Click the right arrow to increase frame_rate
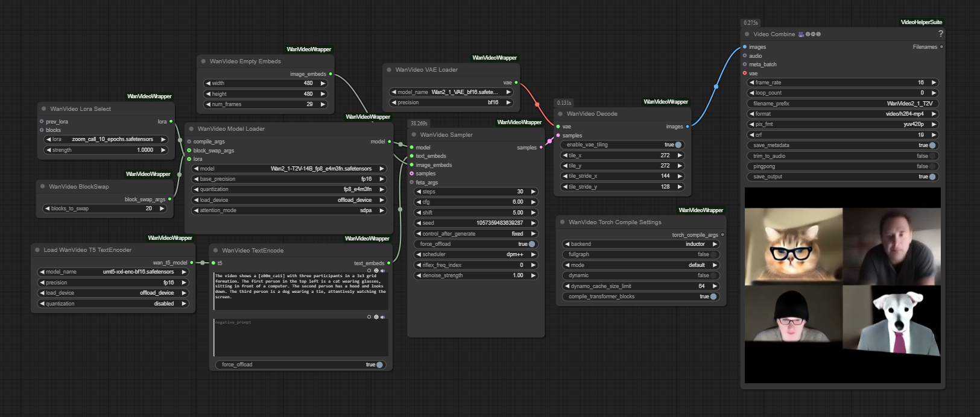The image size is (980, 417). (934, 83)
